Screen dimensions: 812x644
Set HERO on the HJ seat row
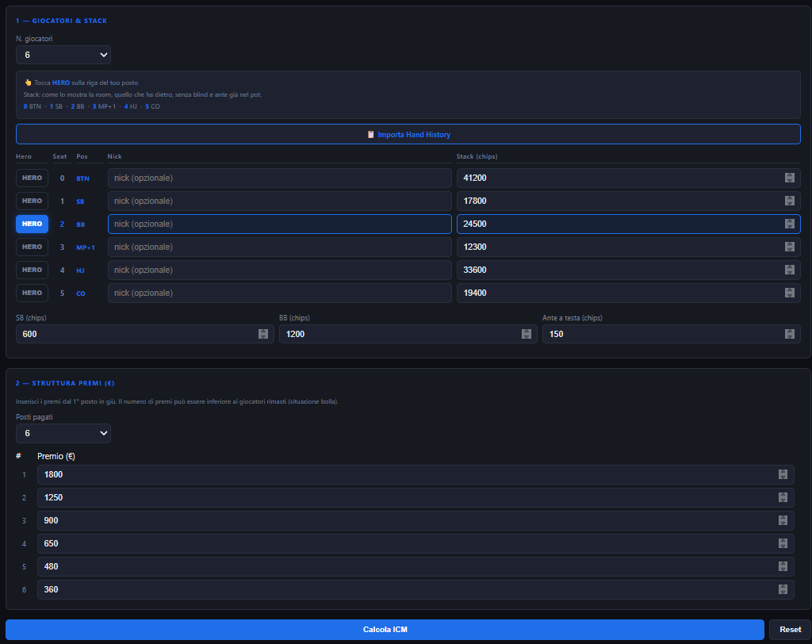point(32,270)
